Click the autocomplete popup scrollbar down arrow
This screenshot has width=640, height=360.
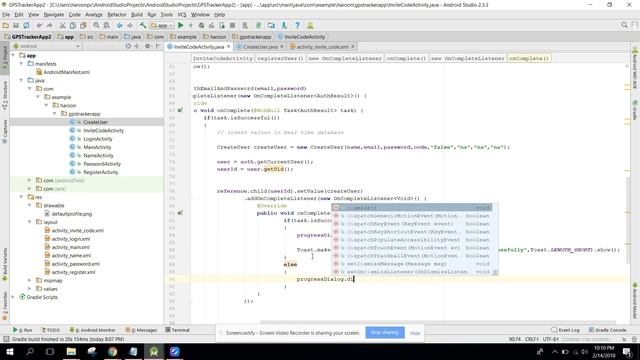(x=495, y=272)
